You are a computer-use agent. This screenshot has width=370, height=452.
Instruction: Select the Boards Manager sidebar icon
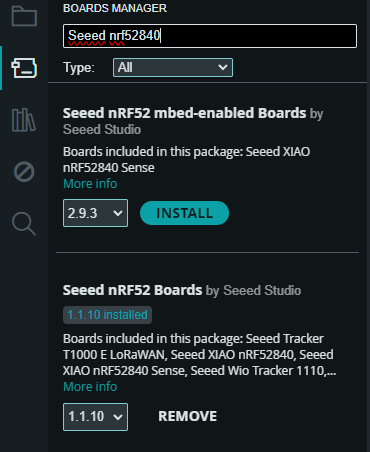click(x=24, y=68)
